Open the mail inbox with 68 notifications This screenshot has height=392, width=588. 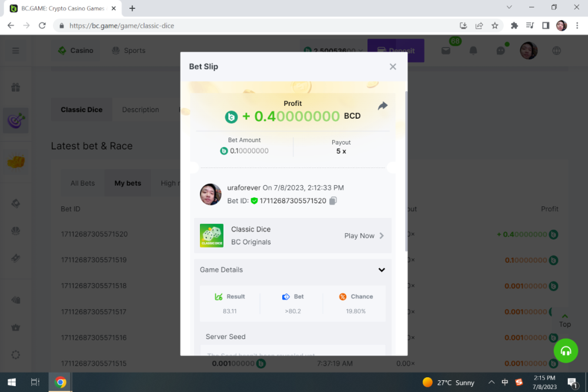446,51
